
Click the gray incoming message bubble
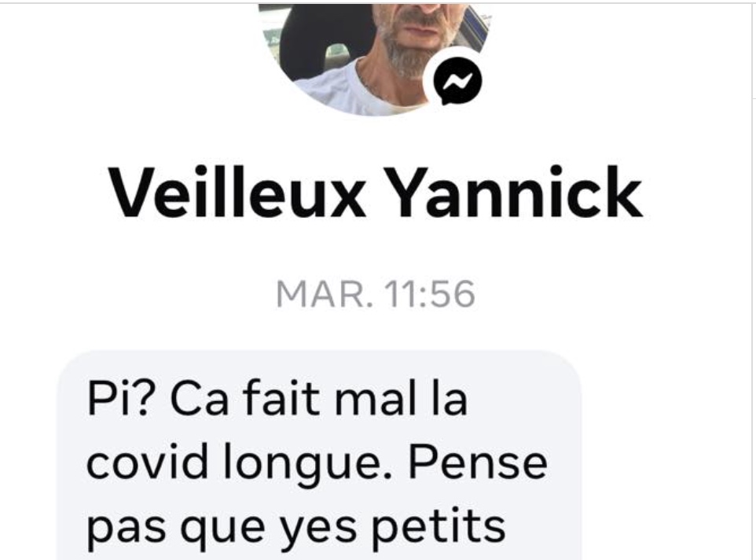coord(319,455)
